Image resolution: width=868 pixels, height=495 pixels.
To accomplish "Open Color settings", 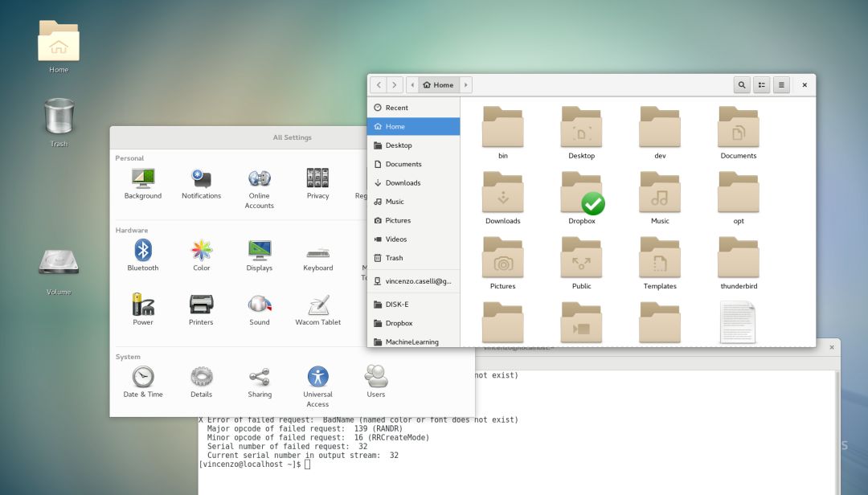I will click(x=202, y=256).
